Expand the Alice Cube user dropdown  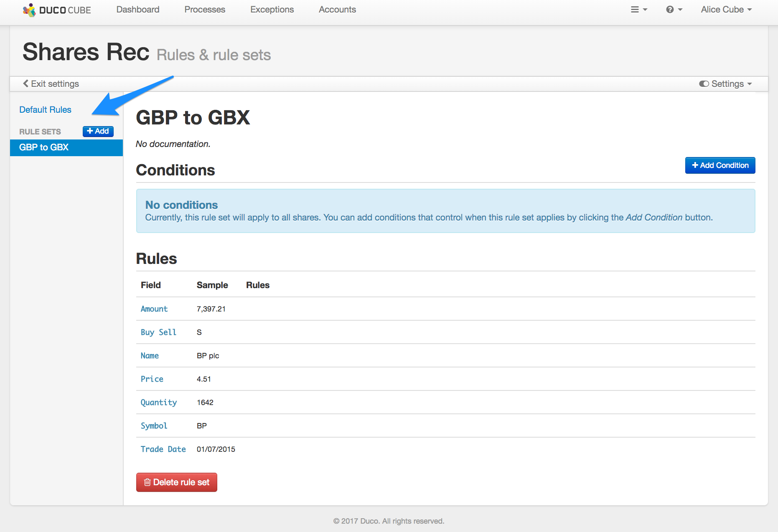pos(726,10)
